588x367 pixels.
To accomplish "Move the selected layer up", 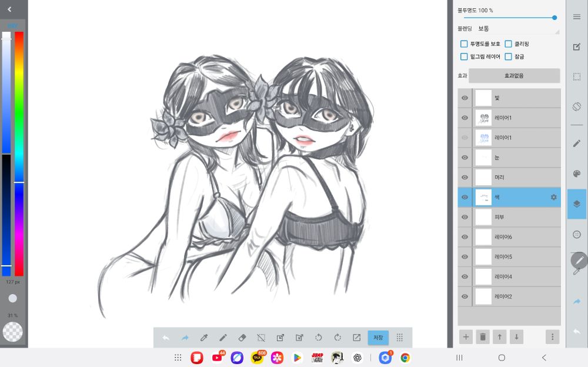I will (499, 337).
